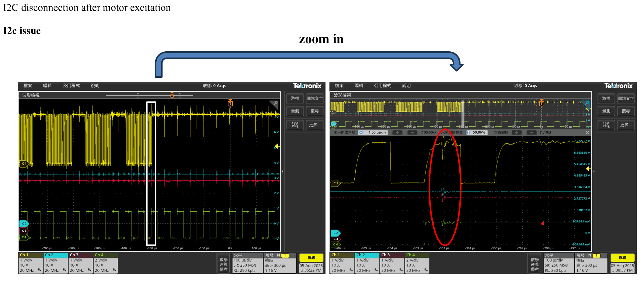
Task: Open the 更多... menu in the right scope
Action: 626,125
